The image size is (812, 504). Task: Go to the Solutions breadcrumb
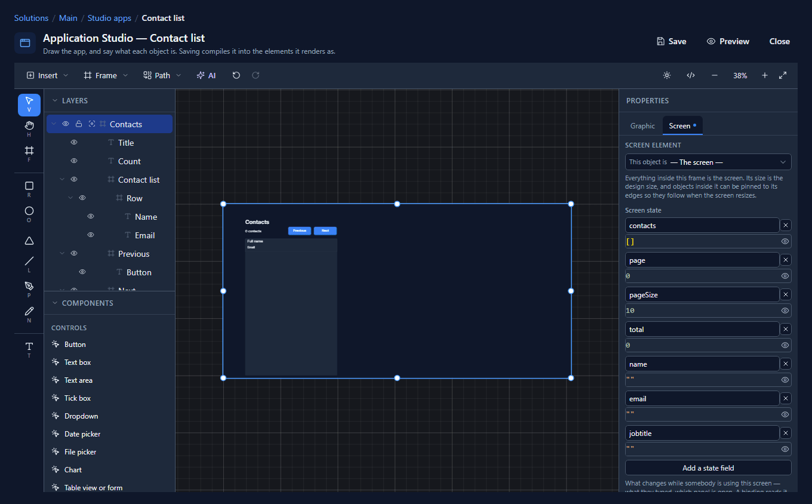click(31, 18)
